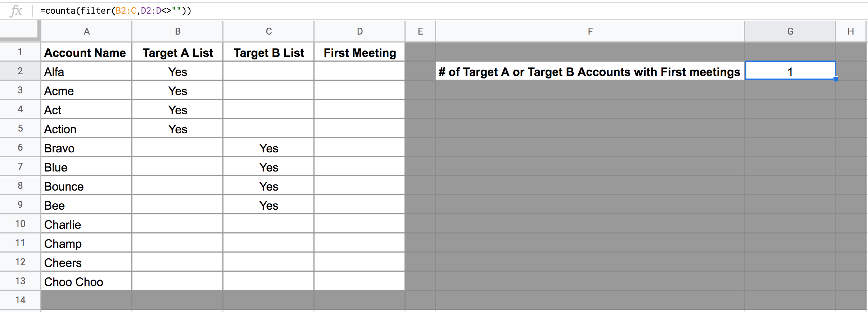Click the First Meeting header cell
Viewport: 868px width, 312px height.
click(360, 53)
